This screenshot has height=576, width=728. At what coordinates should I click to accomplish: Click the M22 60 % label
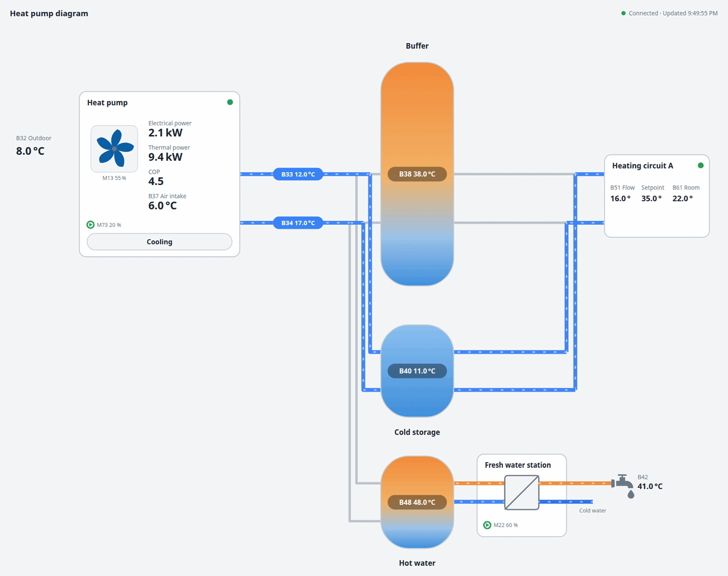[x=505, y=525]
